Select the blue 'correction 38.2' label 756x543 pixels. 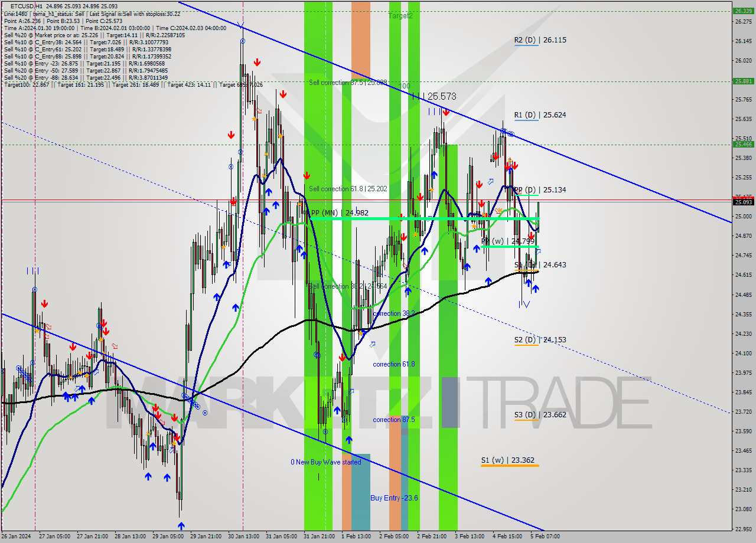pos(393,313)
